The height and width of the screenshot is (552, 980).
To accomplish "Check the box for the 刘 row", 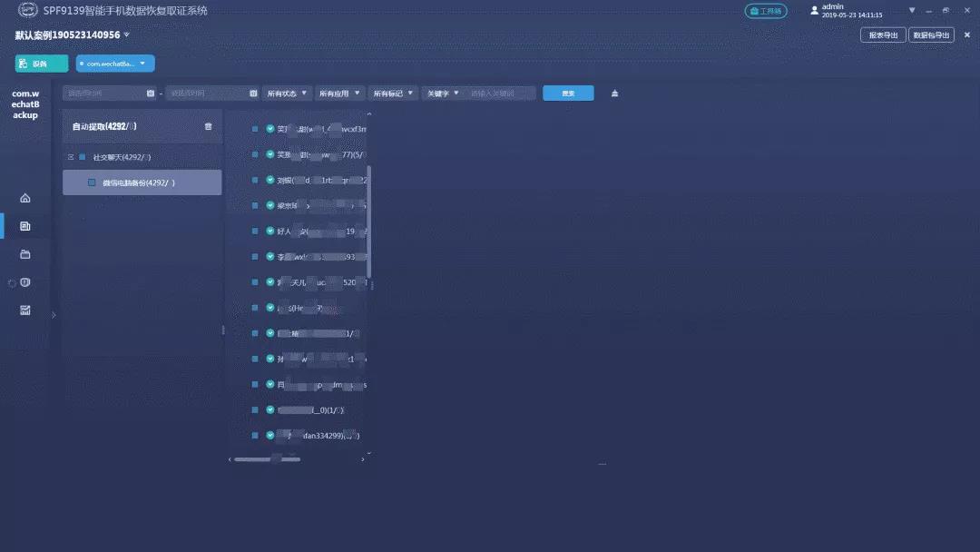I will click(255, 180).
